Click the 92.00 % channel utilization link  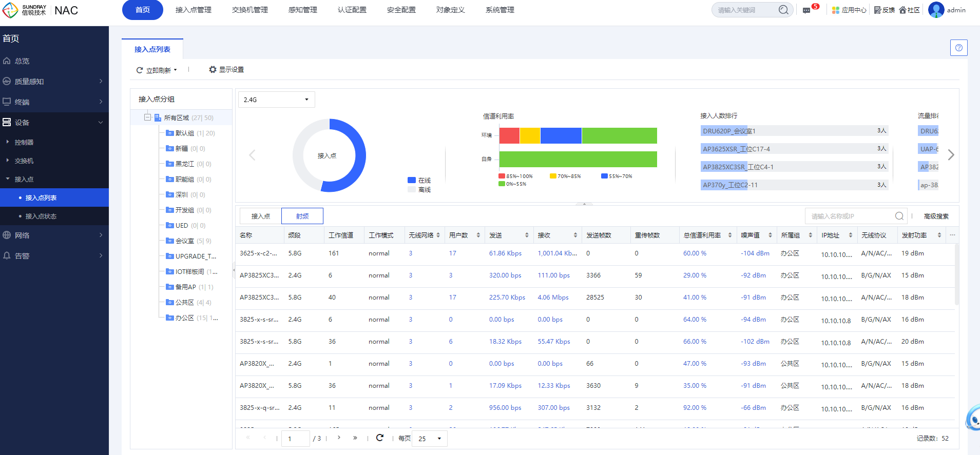[695, 408]
